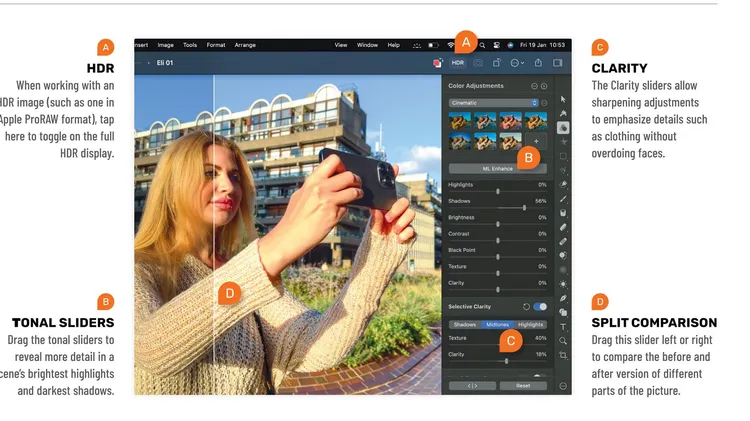Open the ellipsis More dropdown in toolbar

click(517, 63)
